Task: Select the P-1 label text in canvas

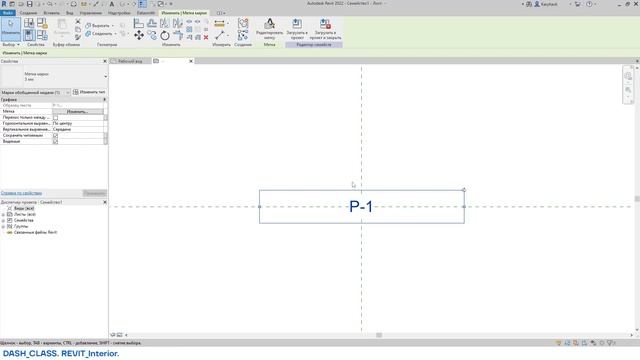Action: [x=361, y=207]
